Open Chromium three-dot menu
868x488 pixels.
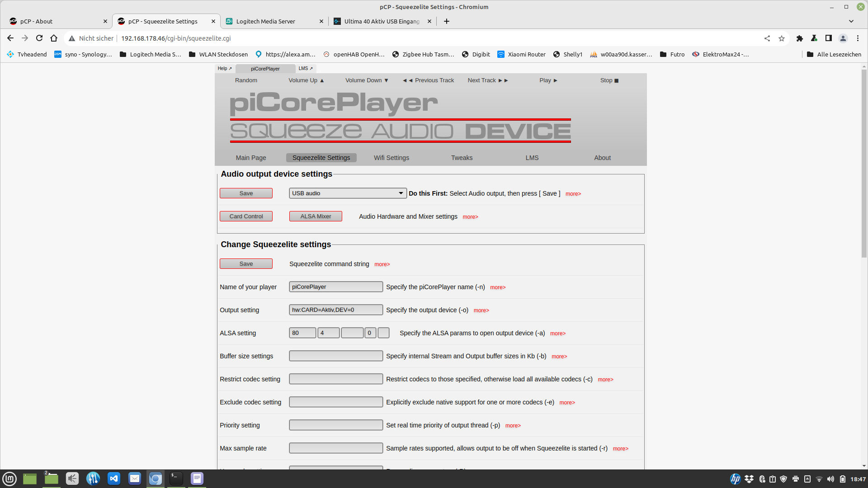[x=858, y=38]
